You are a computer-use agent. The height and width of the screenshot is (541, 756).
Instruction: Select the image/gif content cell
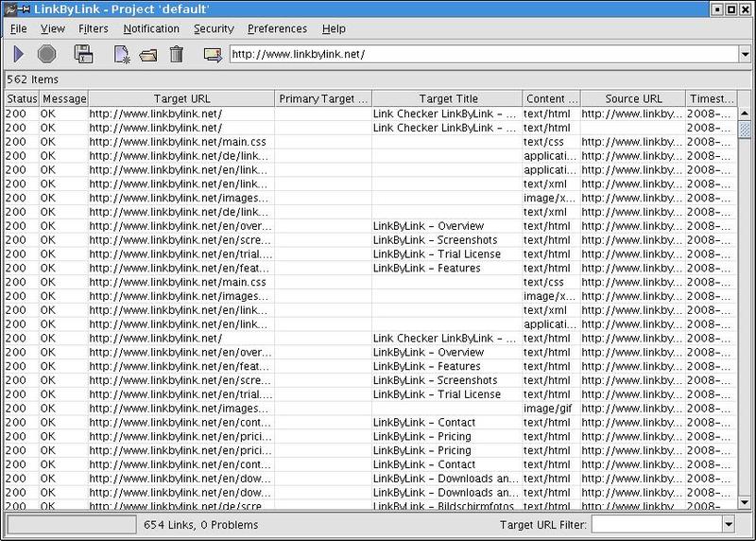pos(551,409)
